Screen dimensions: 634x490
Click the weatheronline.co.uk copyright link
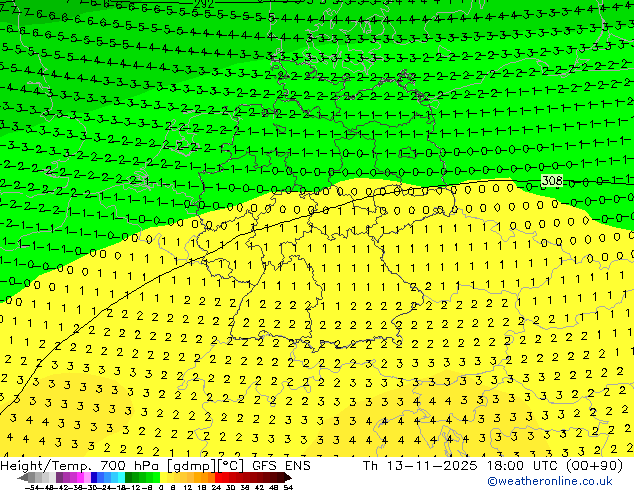[x=550, y=481]
